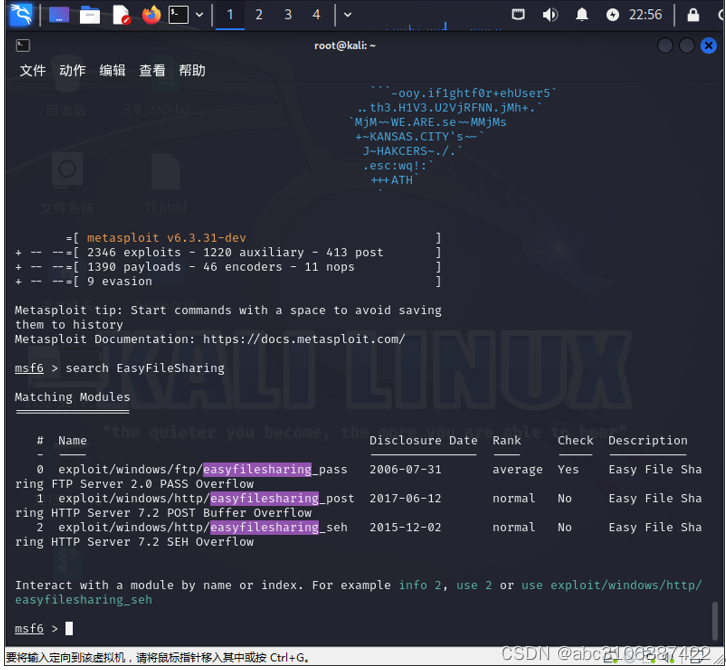
Task: Open the 文件 menu
Action: [32, 70]
